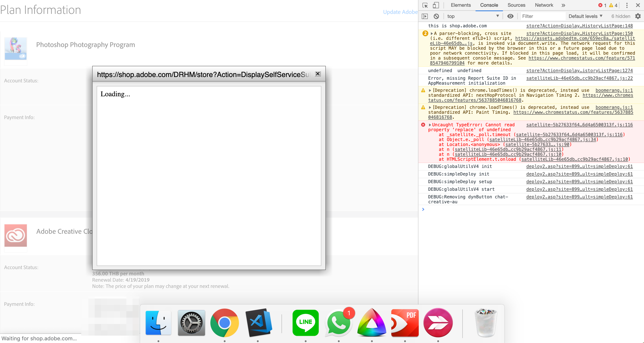Open DevTools three-dot customize menu
This screenshot has height=343, width=644.
(x=627, y=5)
